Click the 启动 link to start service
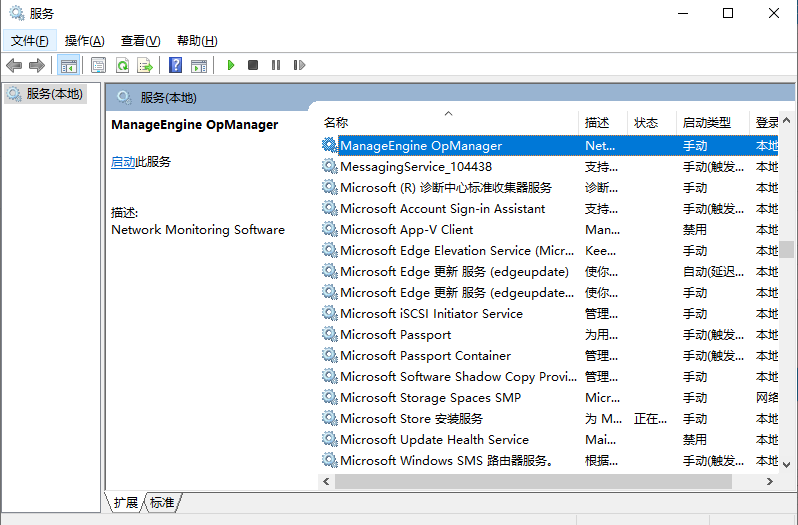 click(x=123, y=162)
